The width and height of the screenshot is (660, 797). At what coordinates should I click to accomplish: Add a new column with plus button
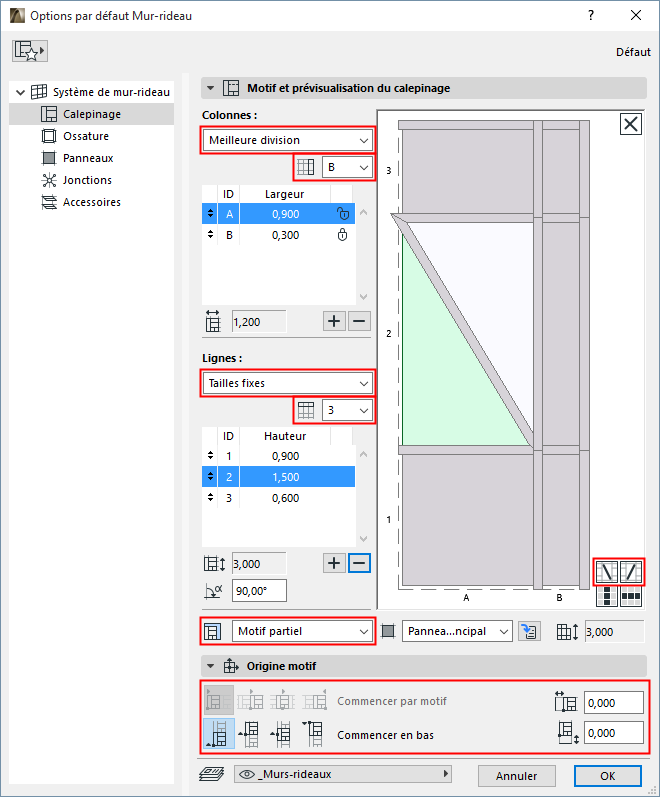(334, 321)
